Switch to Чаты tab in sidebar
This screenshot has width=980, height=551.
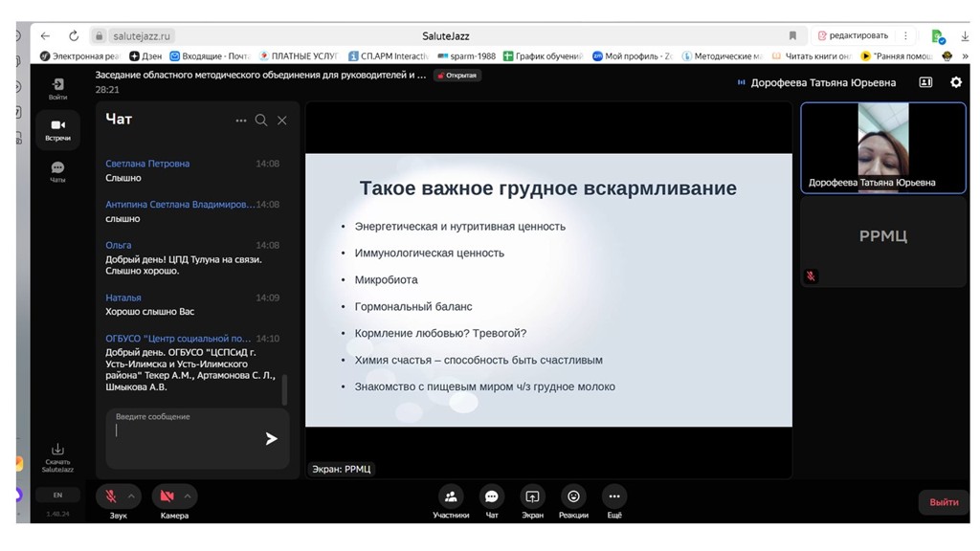point(57,171)
